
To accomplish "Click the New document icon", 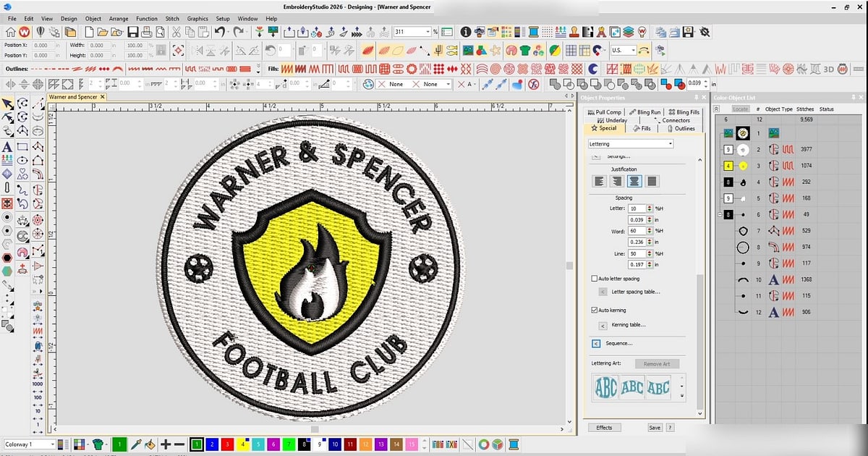I will coord(91,32).
